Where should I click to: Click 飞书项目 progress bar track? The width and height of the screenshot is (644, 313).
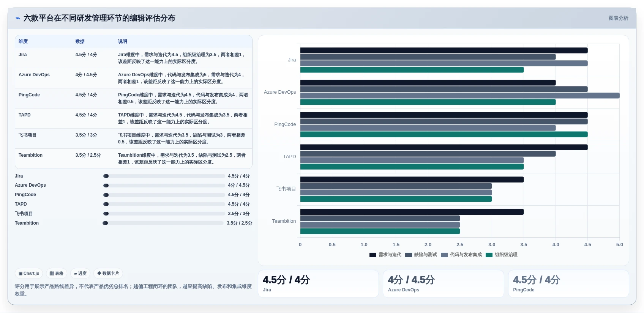tap(164, 214)
